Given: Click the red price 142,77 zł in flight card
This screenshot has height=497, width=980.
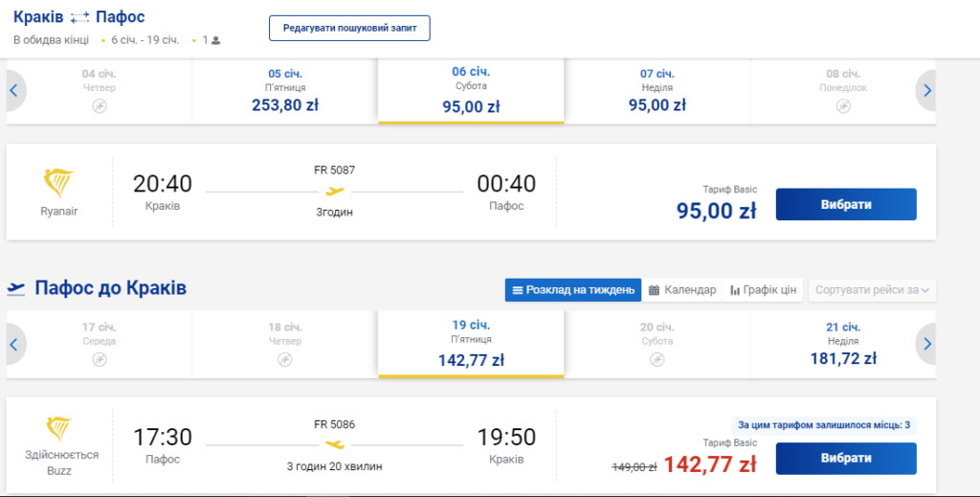Looking at the screenshot, I should (x=710, y=464).
